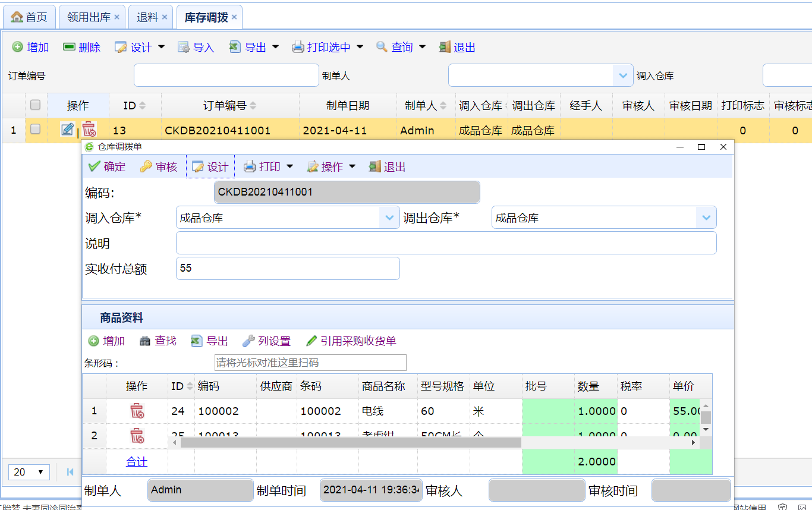The height and width of the screenshot is (510, 812).
Task: Sort by 制单人 column header
Action: click(x=426, y=106)
